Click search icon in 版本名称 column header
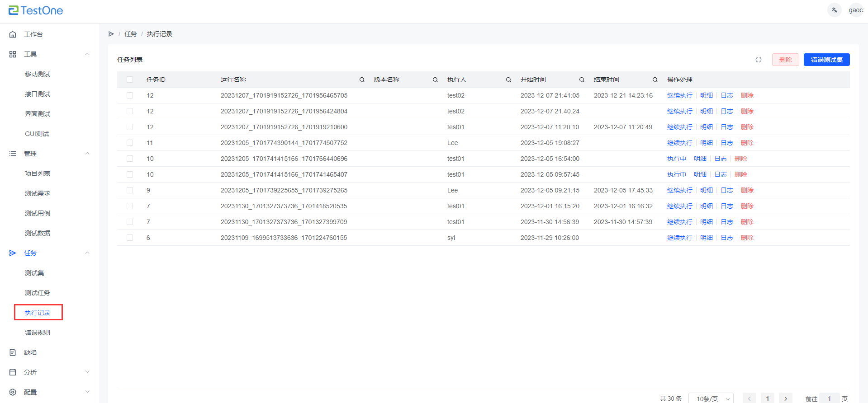 pos(435,80)
